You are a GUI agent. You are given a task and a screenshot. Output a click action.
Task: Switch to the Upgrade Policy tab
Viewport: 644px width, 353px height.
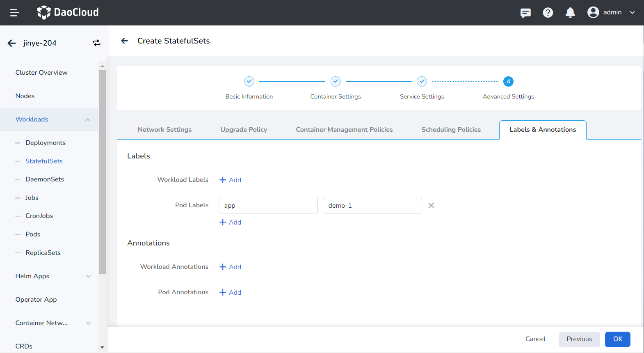point(244,130)
